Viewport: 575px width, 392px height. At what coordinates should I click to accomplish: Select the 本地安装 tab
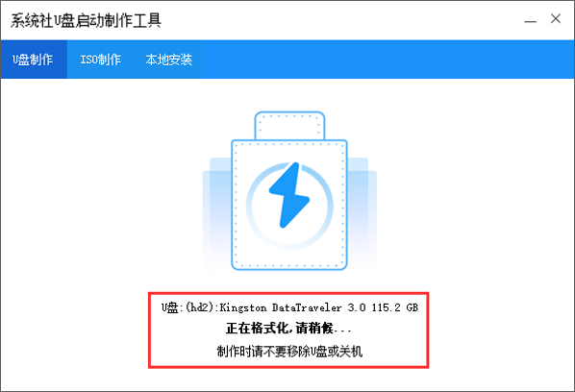(x=168, y=60)
